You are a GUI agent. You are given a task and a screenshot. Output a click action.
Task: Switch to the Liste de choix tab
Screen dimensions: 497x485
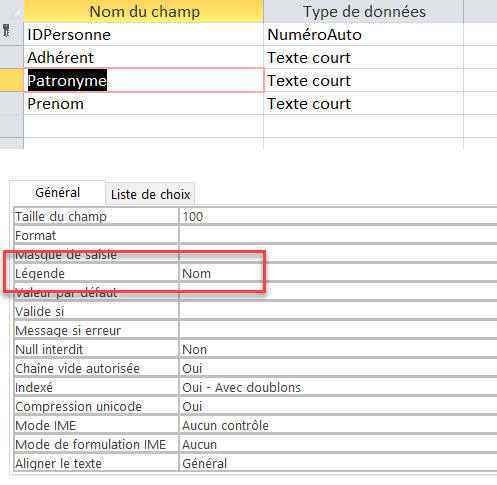point(150,194)
